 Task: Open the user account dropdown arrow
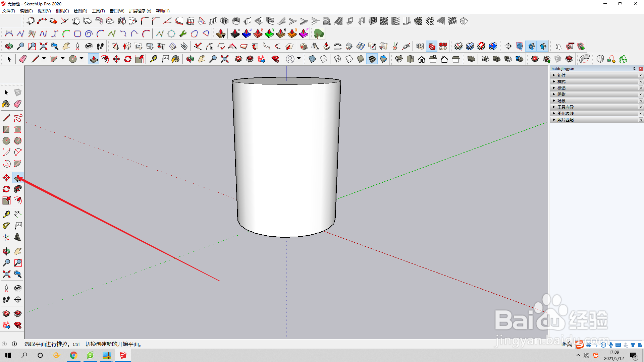click(299, 59)
